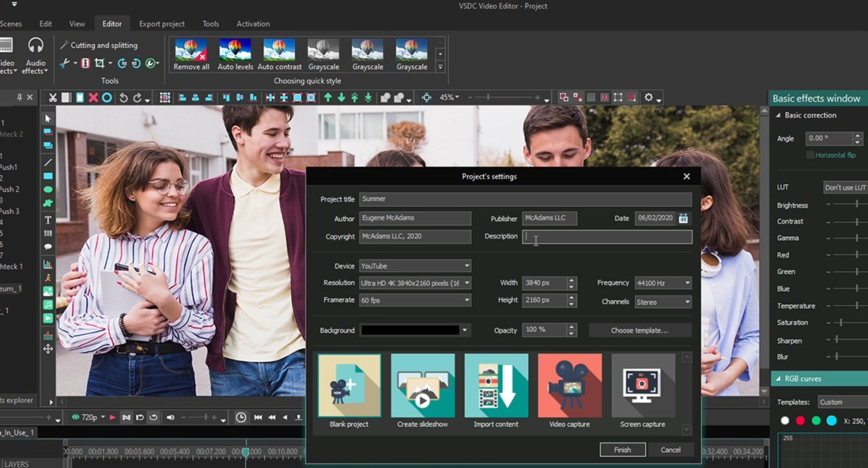The image size is (868, 468).
Task: Open the 45% zoom level dropdown
Action: point(449,97)
